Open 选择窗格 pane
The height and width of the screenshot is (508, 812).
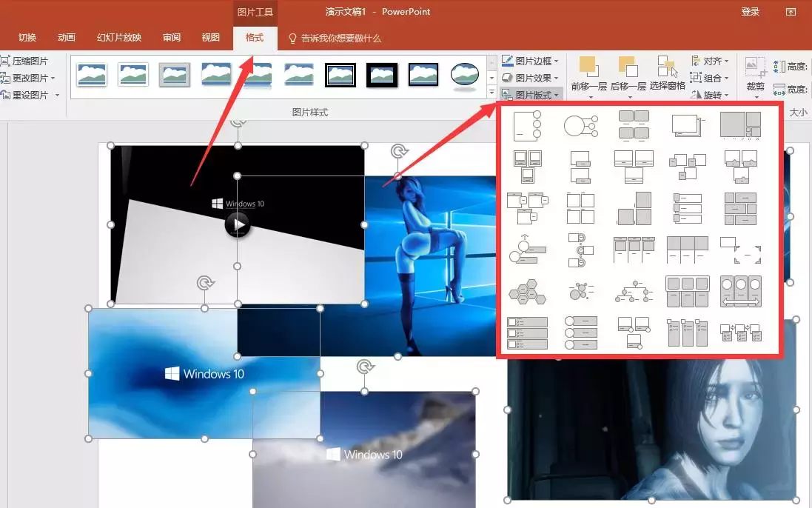pyautogui.click(x=668, y=73)
